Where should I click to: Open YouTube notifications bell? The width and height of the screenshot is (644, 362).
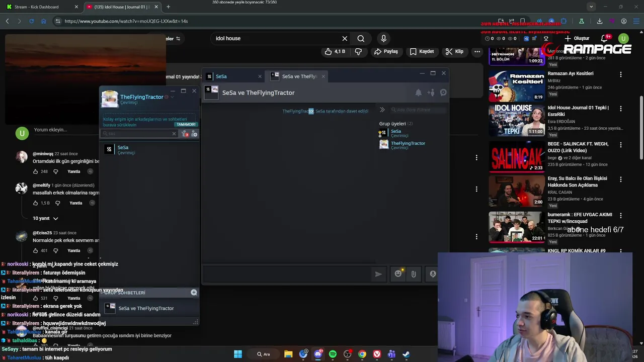click(605, 38)
